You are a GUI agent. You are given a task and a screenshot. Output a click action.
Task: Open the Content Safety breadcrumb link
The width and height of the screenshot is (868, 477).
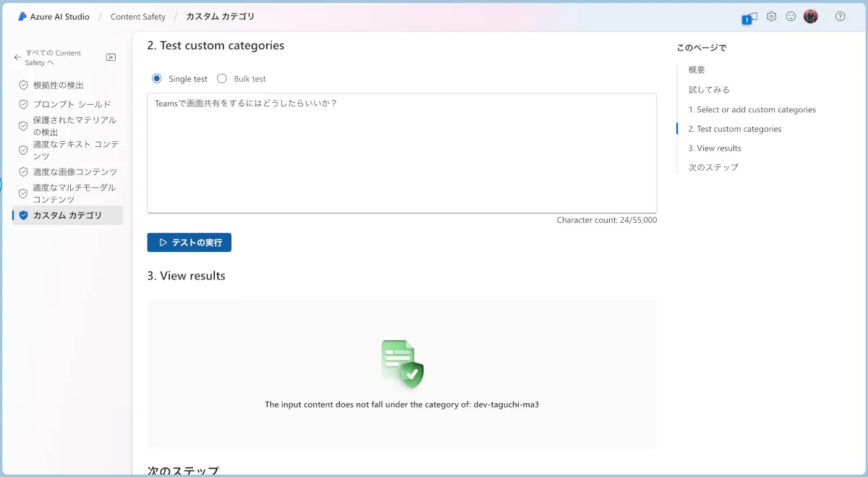click(x=138, y=17)
